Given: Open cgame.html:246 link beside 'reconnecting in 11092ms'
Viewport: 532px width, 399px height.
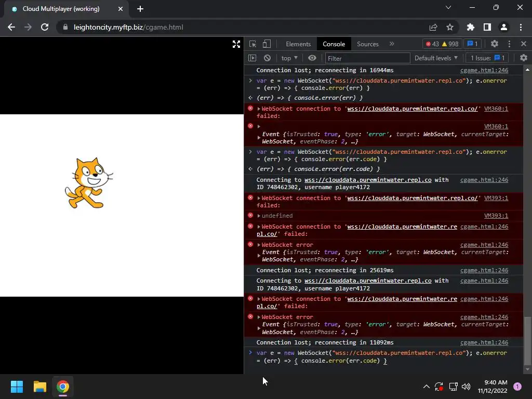Looking at the screenshot, I should (x=484, y=343).
